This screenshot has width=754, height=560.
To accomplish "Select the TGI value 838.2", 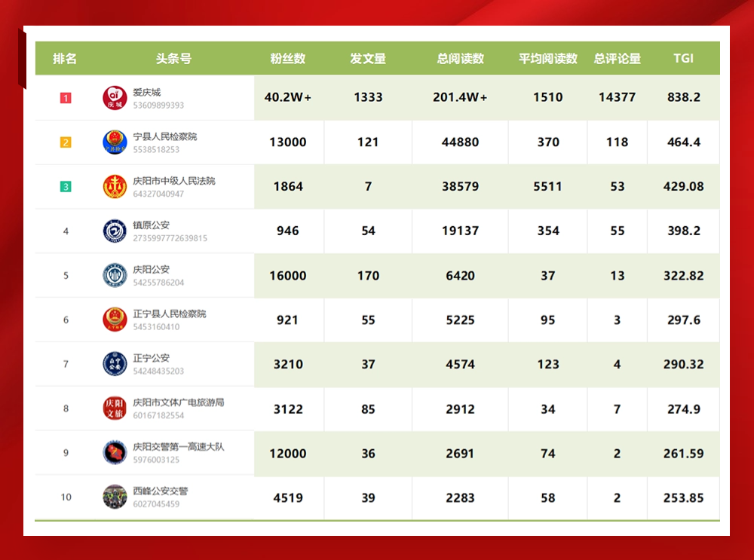I will pos(683,97).
